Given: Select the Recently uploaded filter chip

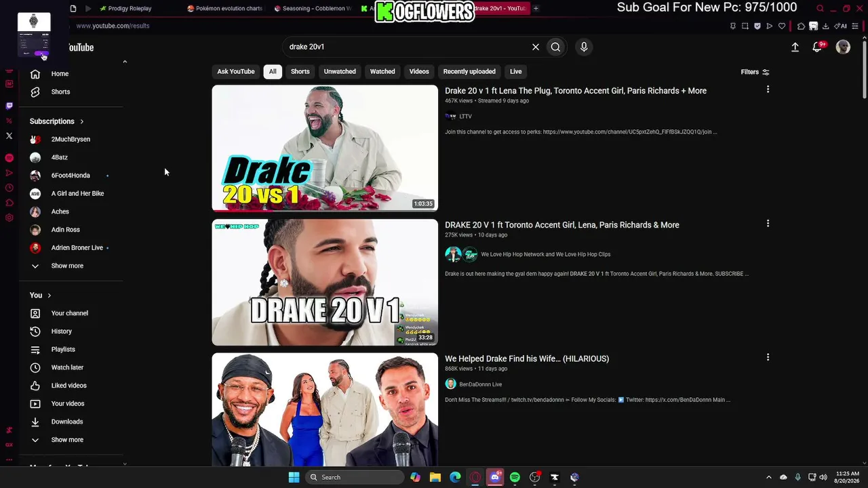Looking at the screenshot, I should [x=469, y=72].
